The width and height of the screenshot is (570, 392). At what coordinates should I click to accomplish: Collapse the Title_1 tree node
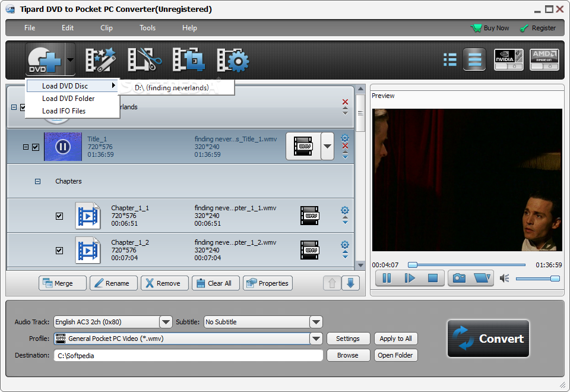(26, 147)
